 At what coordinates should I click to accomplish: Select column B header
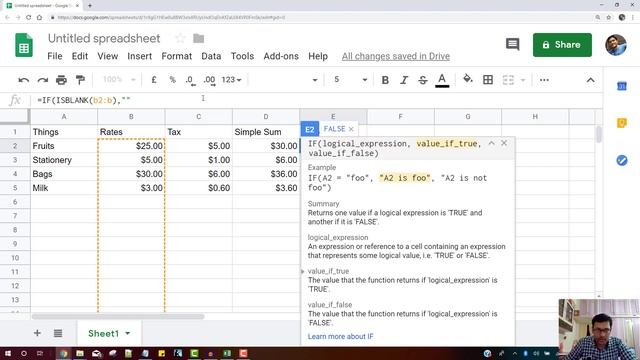pos(131,117)
